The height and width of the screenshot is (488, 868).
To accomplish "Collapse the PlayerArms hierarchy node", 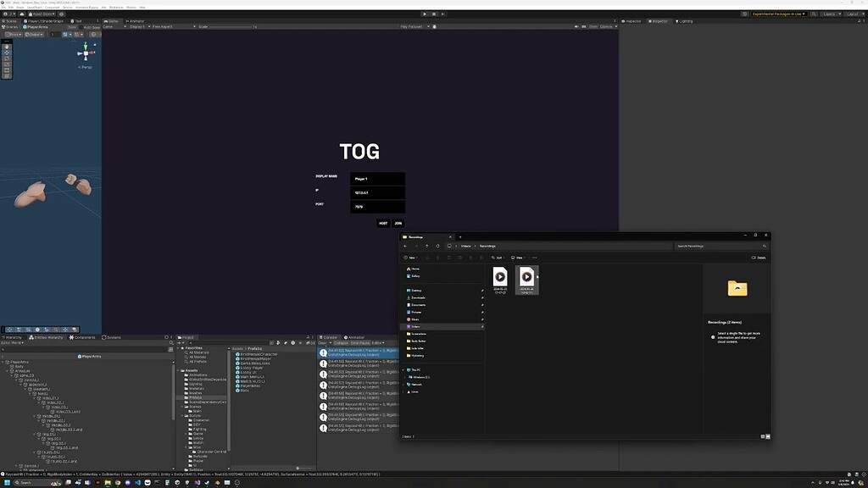I will click(x=3, y=362).
